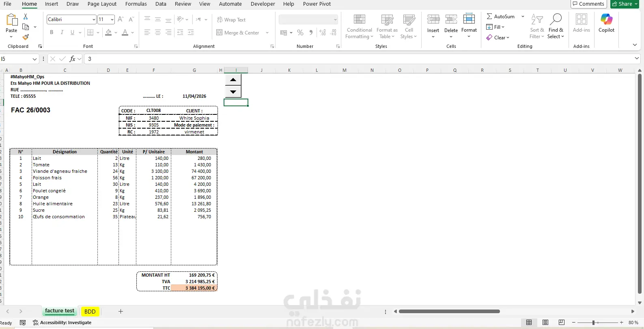Open the font size dropdown
Screen dimensions: 644x329
[x=112, y=19]
